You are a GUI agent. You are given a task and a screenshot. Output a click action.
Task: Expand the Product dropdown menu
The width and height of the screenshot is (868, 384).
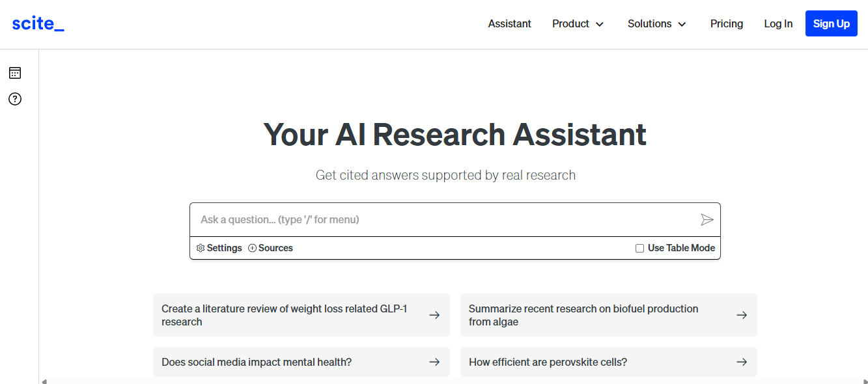[x=578, y=24]
